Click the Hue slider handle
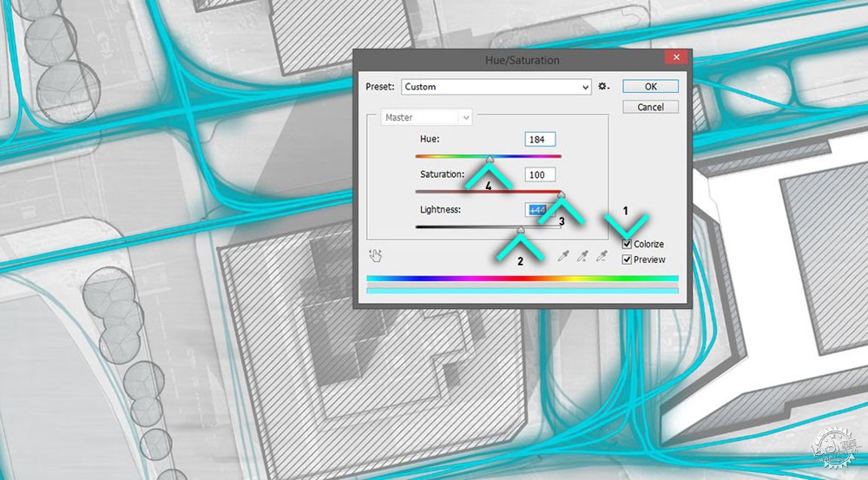 point(490,160)
